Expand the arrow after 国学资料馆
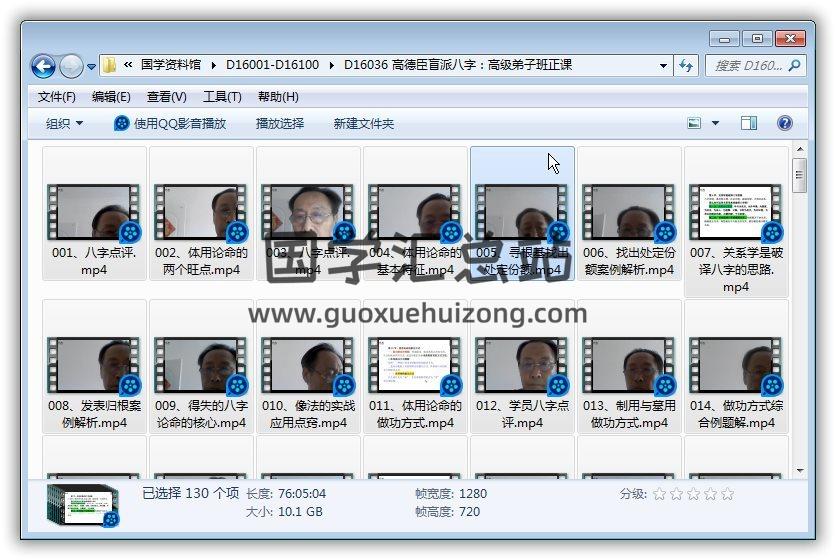Image resolution: width=836 pixels, height=560 pixels. click(x=213, y=66)
